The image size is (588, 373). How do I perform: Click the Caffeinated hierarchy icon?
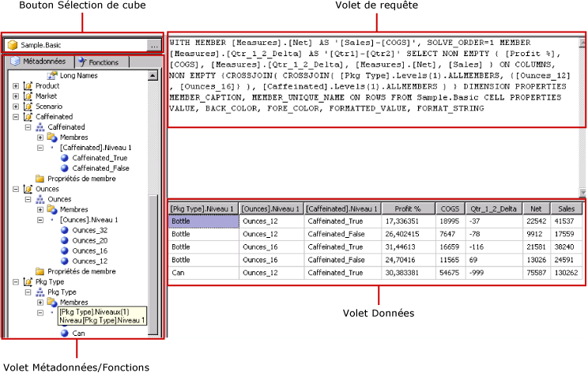40,127
